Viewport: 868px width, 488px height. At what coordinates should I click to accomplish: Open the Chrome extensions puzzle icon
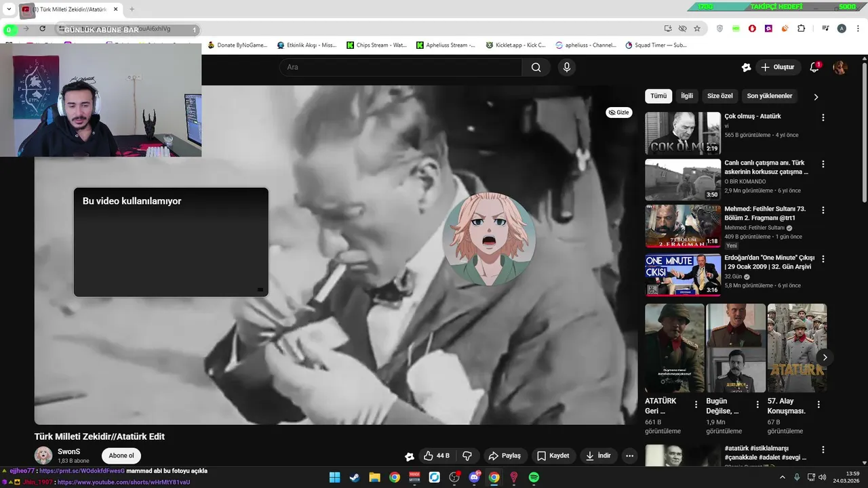802,28
